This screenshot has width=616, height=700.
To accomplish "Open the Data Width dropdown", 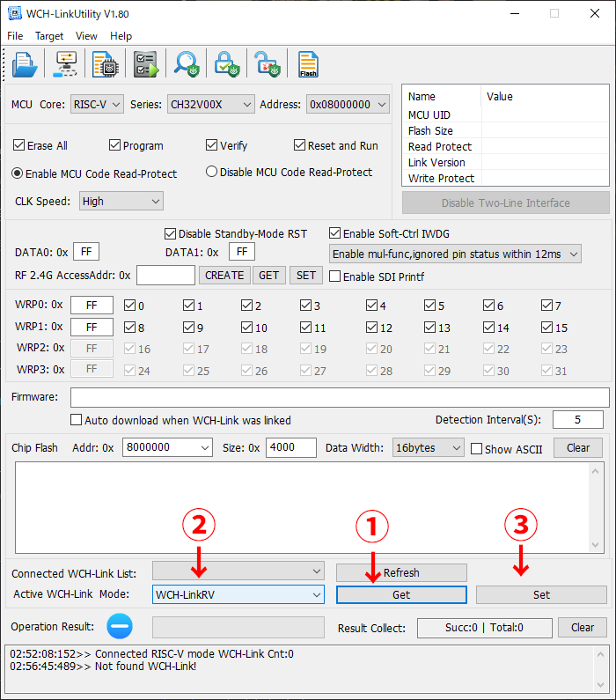I will pos(428,447).
